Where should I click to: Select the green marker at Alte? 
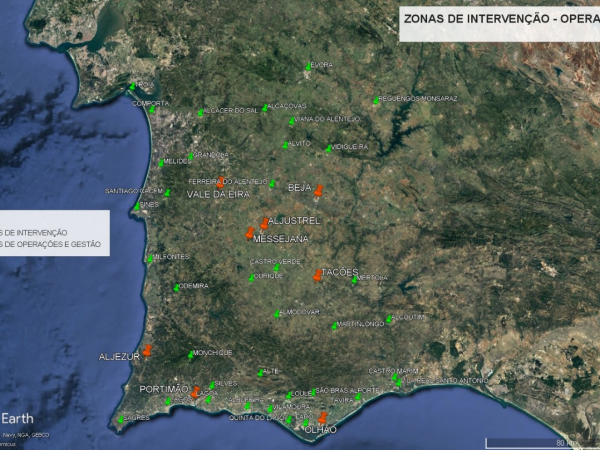point(261,373)
